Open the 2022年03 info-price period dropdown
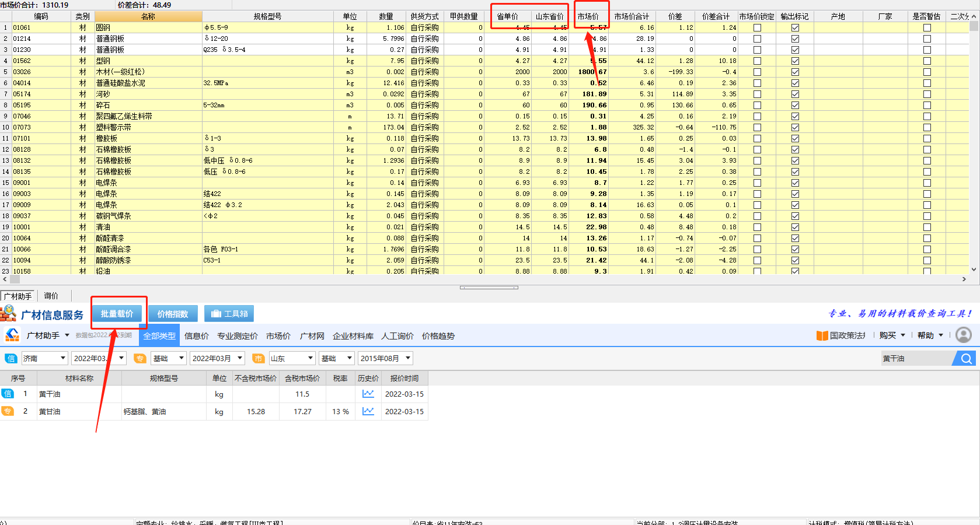The width and height of the screenshot is (980, 525). 99,358
